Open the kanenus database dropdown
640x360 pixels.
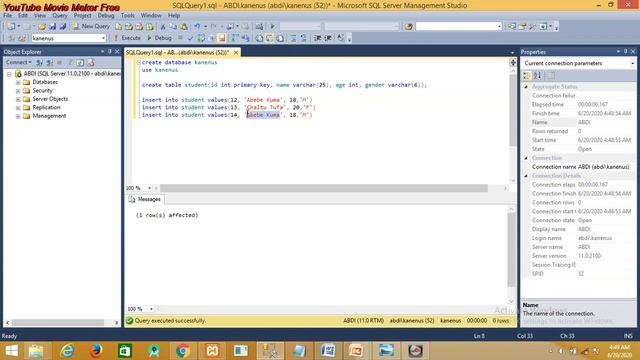[103, 38]
